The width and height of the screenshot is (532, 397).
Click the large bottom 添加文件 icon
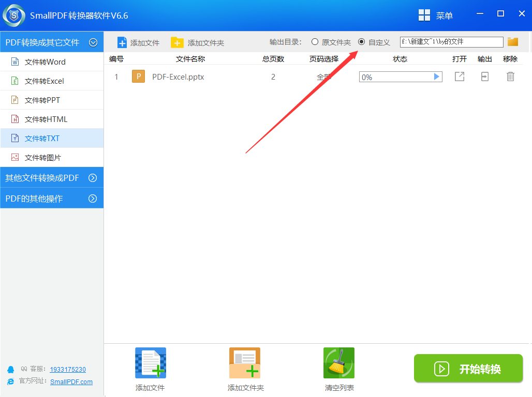click(x=150, y=363)
